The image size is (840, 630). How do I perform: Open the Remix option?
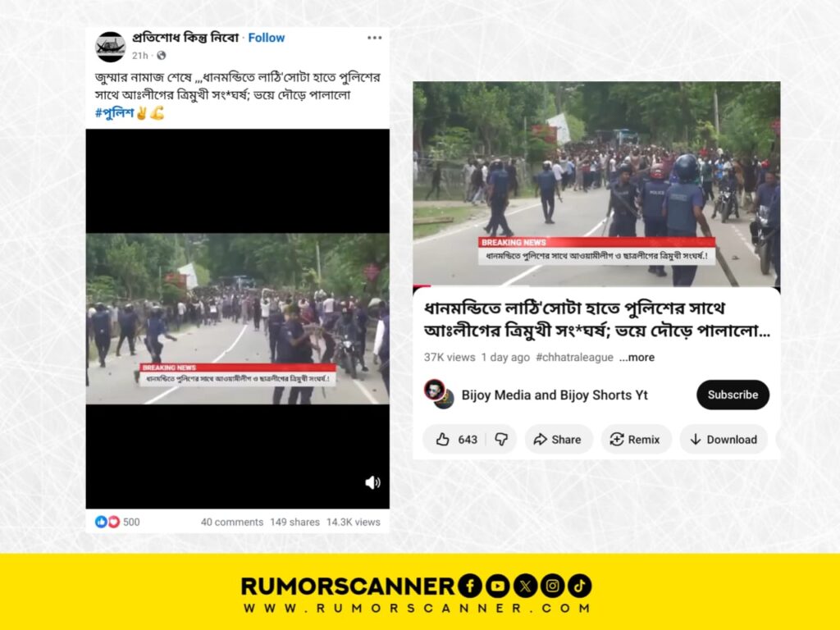(x=636, y=440)
